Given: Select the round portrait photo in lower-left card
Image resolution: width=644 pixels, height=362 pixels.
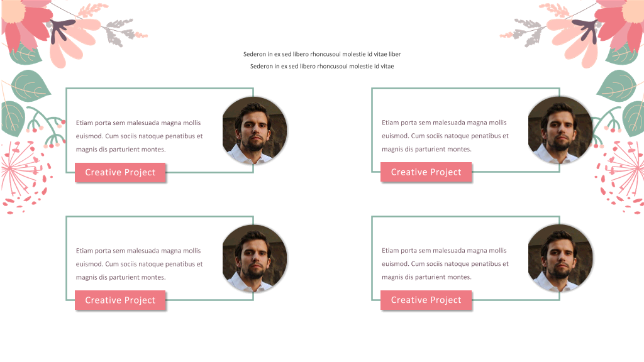Looking at the screenshot, I should 255,258.
